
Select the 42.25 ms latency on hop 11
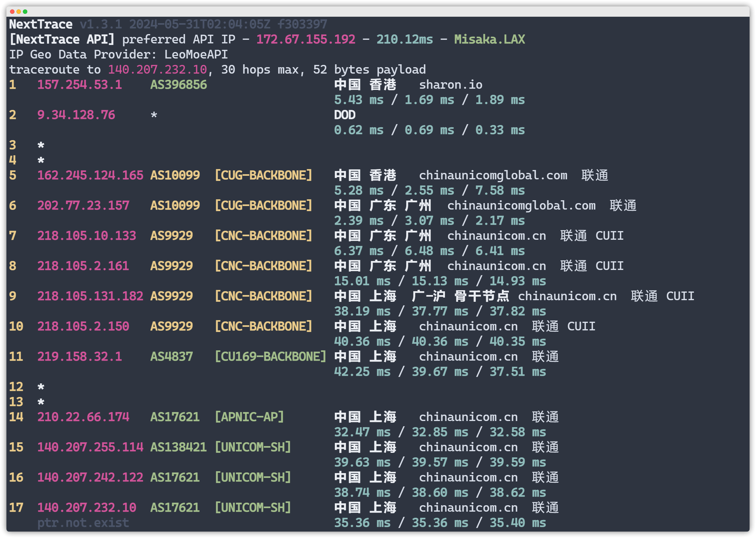point(362,372)
